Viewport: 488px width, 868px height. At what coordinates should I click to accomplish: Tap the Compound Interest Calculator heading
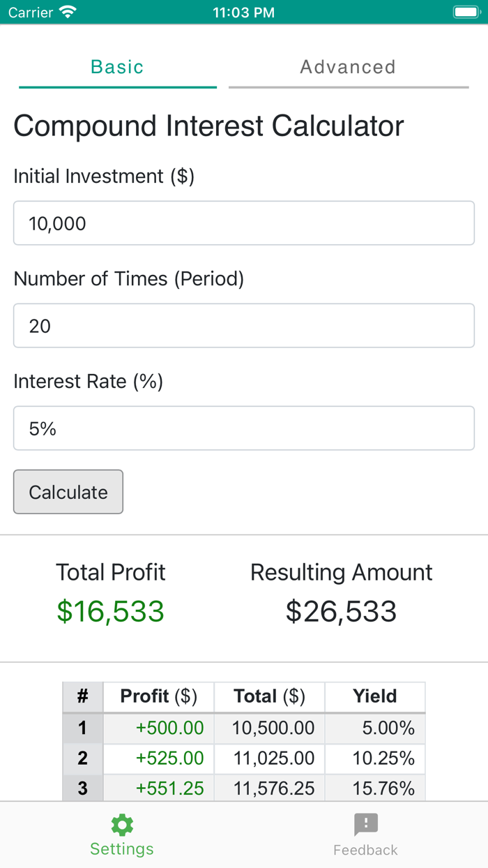click(x=208, y=126)
